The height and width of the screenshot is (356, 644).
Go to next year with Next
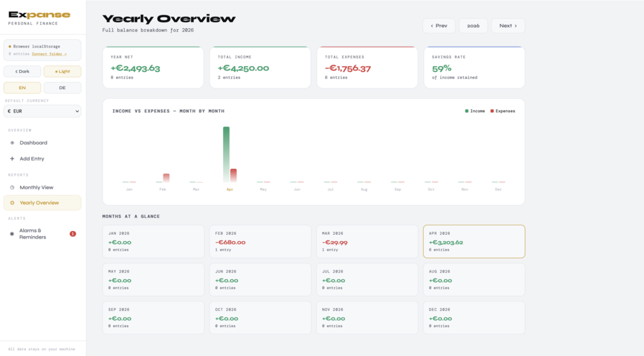click(508, 26)
